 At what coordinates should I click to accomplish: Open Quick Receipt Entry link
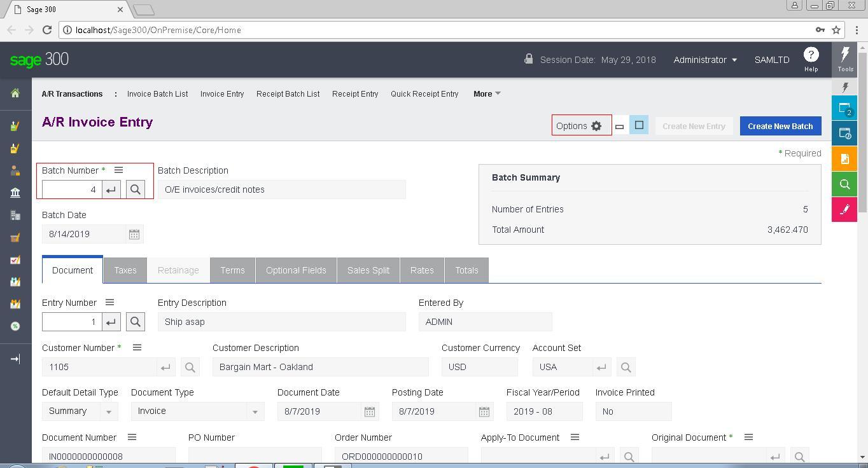424,93
